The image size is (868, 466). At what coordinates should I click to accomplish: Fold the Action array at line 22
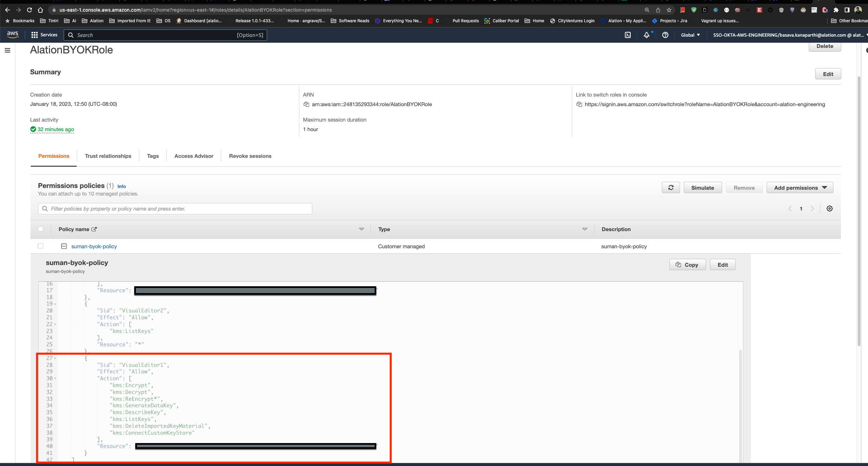55,324
